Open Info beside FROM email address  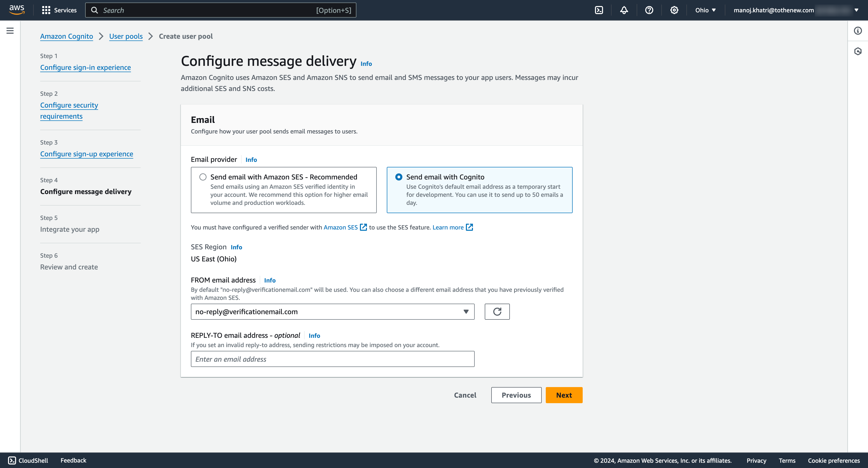(x=269, y=280)
